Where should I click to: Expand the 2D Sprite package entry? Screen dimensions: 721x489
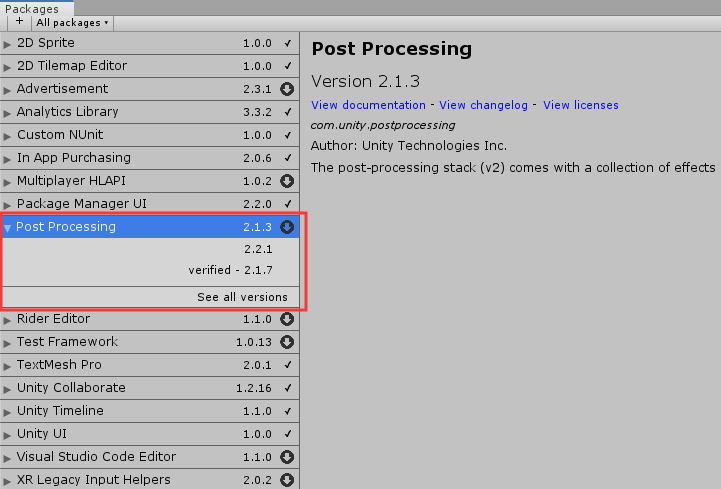click(8, 44)
